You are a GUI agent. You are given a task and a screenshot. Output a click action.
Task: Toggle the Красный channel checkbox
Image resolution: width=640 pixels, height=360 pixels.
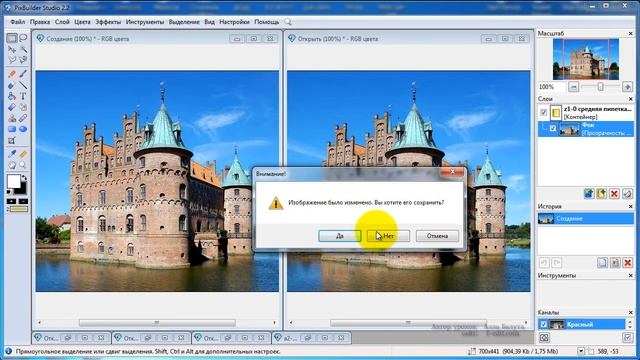click(544, 324)
